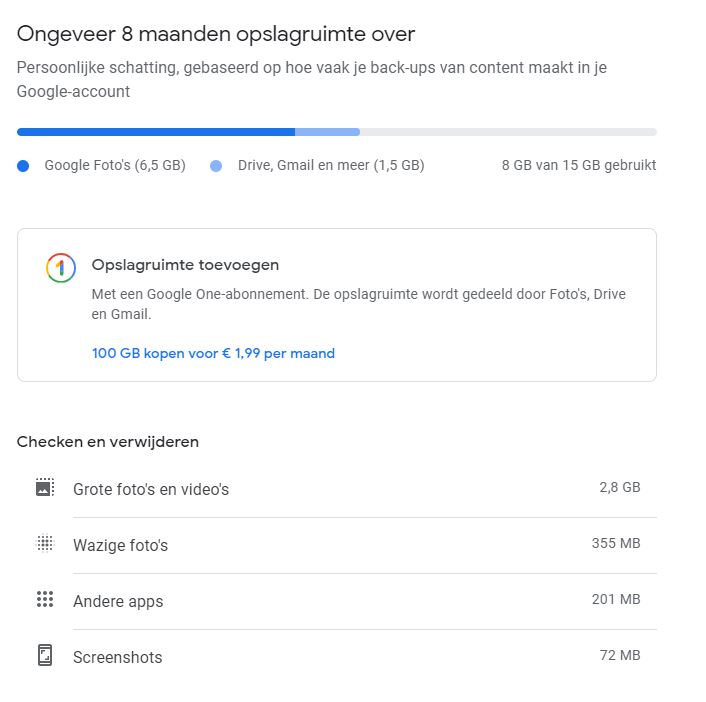The height and width of the screenshot is (702, 706).
Task: Click the dark blue Google Foto's legend dot
Action: 23,166
